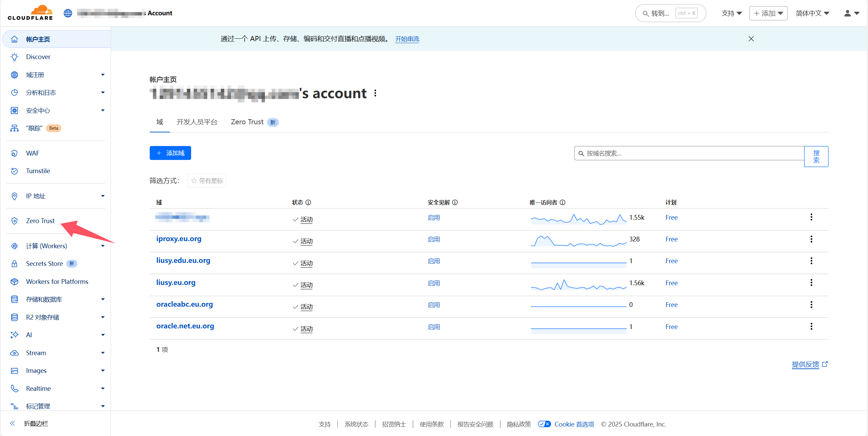Click the Zero Trust sidebar icon
The height and width of the screenshot is (436, 868).
pyautogui.click(x=14, y=221)
